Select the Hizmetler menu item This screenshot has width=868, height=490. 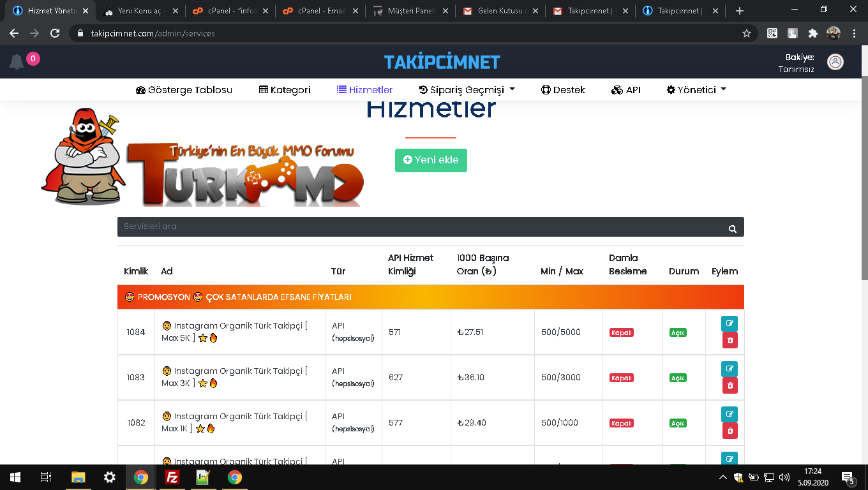tap(364, 90)
